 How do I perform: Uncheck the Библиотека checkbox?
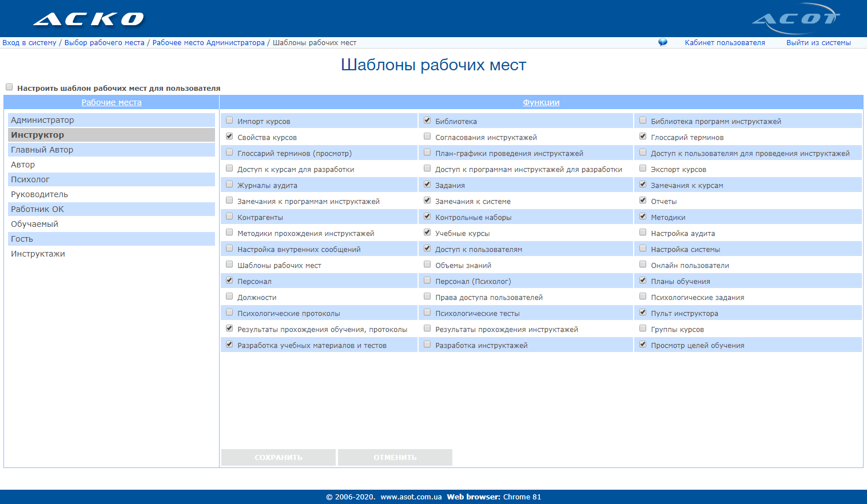[x=427, y=121]
